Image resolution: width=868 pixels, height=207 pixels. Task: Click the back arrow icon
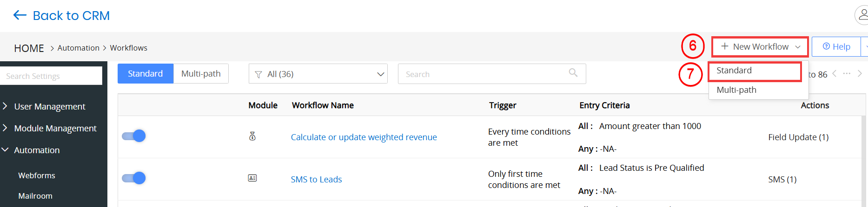tap(20, 15)
